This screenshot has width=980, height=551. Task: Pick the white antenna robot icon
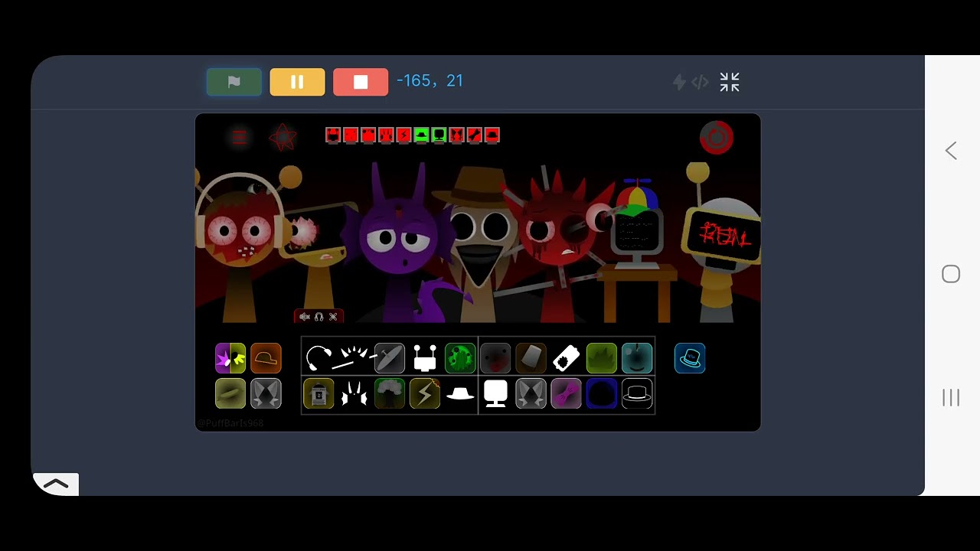pos(425,357)
